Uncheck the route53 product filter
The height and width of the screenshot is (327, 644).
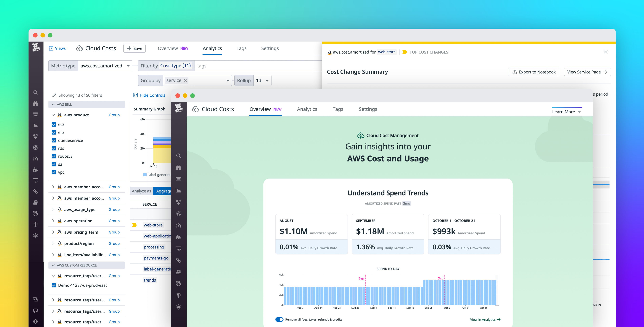pos(54,156)
